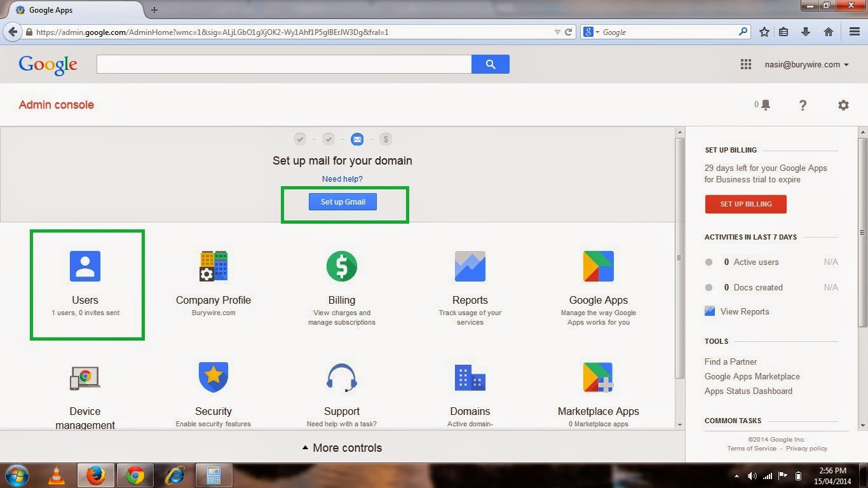Click the Set up Gmail button
The image size is (868, 488).
pos(342,201)
